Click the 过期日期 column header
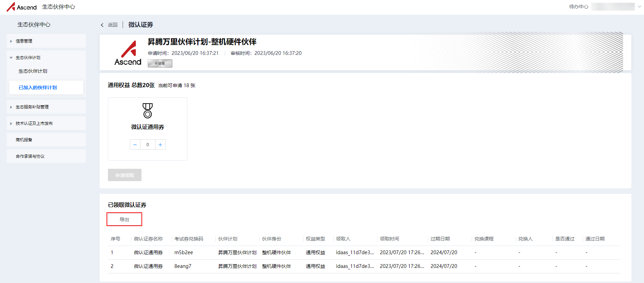Image resolution: width=644 pixels, height=283 pixels. pyautogui.click(x=440, y=239)
